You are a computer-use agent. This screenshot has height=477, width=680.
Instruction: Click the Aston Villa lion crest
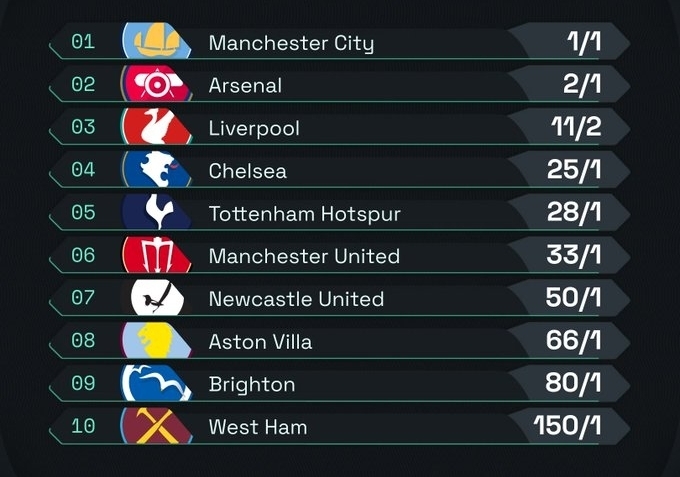[156, 341]
